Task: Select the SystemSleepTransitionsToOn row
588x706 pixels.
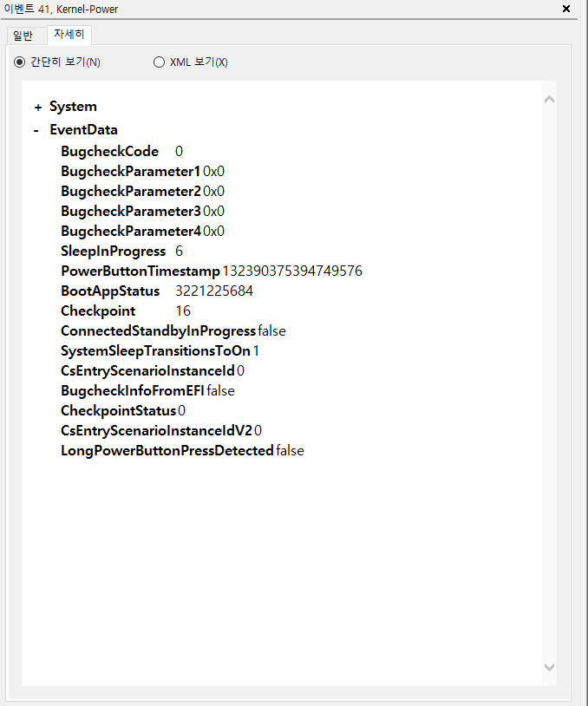Action: click(x=155, y=350)
